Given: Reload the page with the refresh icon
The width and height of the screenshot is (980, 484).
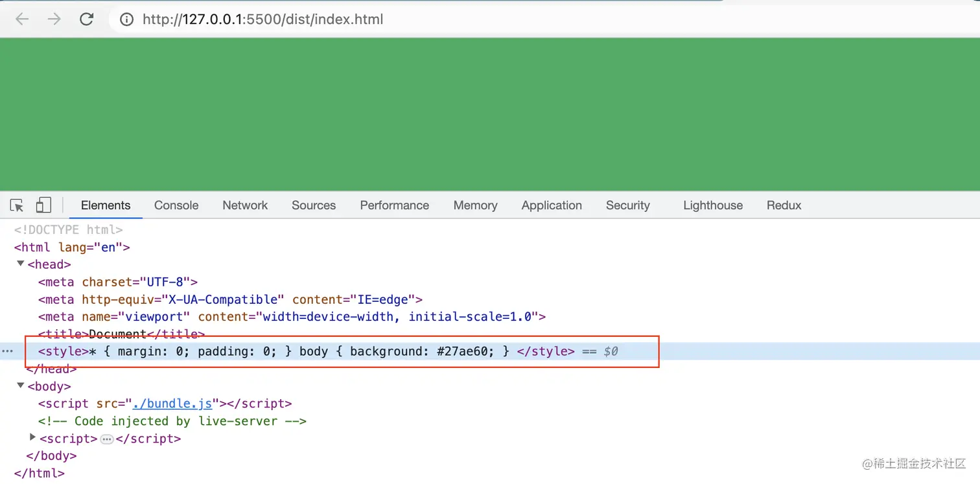Looking at the screenshot, I should click(x=87, y=19).
